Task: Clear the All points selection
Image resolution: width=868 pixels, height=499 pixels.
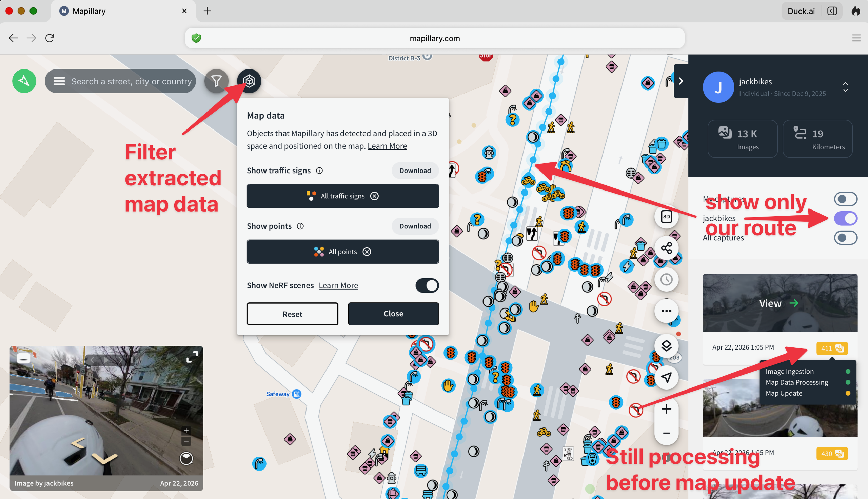Action: tap(367, 252)
